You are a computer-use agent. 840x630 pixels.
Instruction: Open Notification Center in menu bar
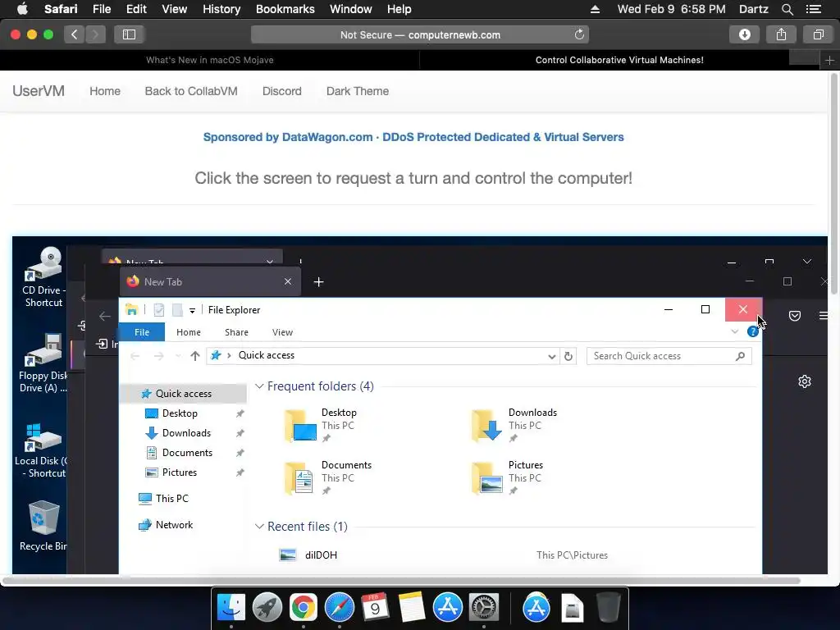coord(814,9)
